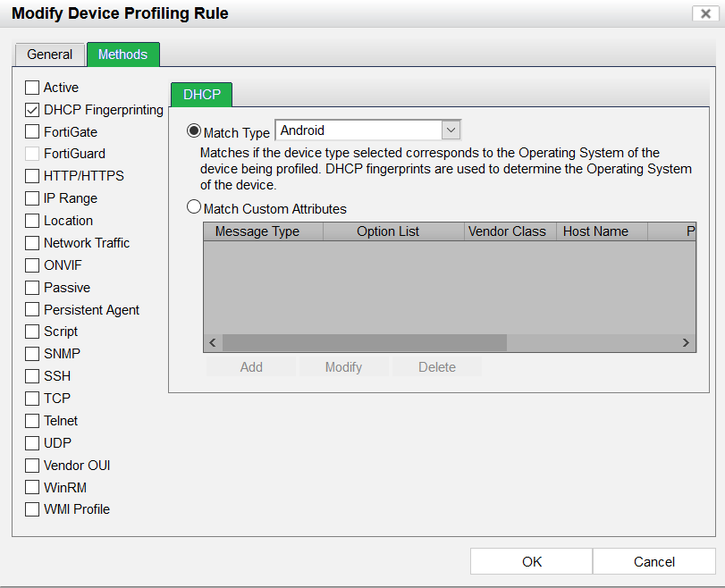The width and height of the screenshot is (725, 588).
Task: Choose Match Custom Attributes radio option
Action: click(194, 208)
